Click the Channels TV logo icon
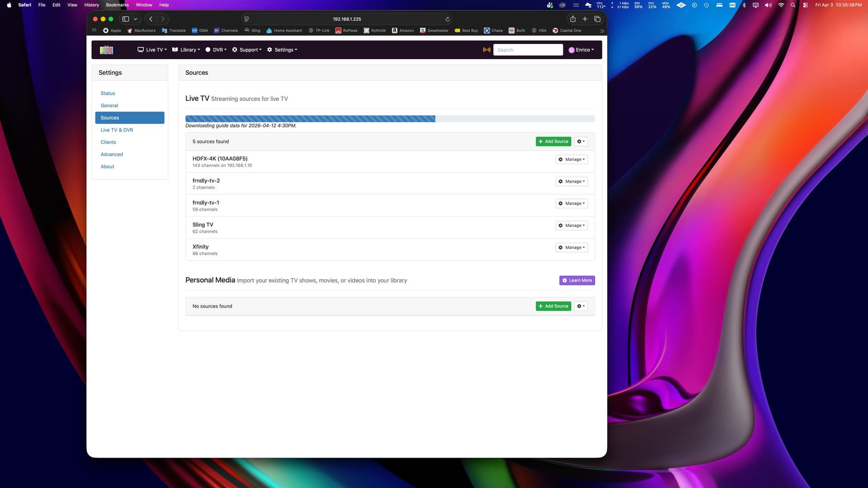This screenshot has height=488, width=868. click(106, 50)
